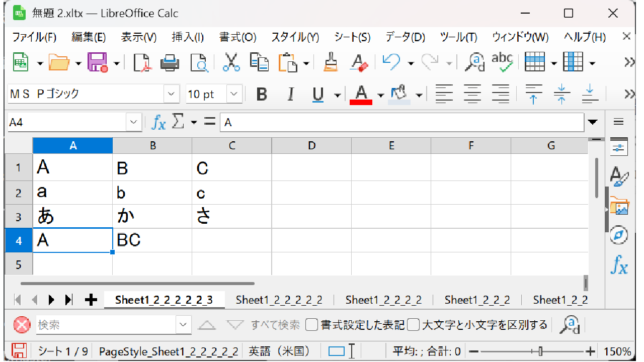644x362 pixels.
Task: Toggle Italic formatting
Action: tap(290, 94)
